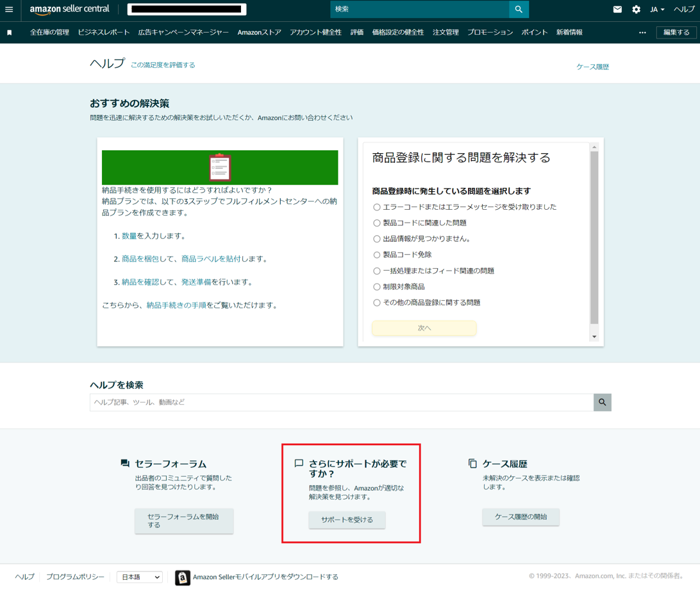Open ケース履歴 link at top right
The height and width of the screenshot is (594, 700).
[x=592, y=67]
